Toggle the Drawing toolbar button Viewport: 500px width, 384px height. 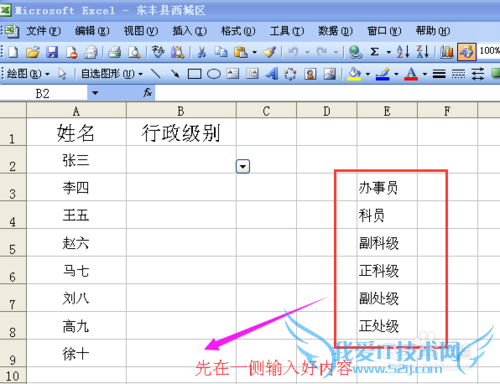coord(466,52)
